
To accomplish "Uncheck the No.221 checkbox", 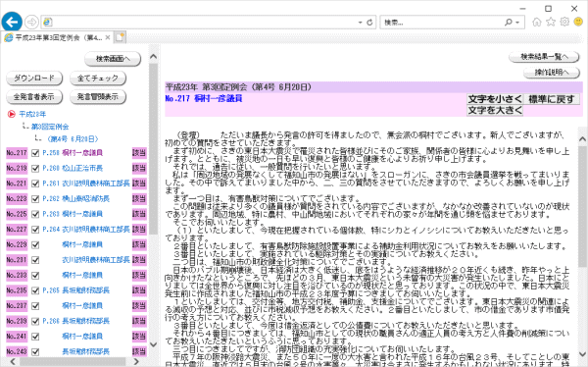I will pos(35,183).
